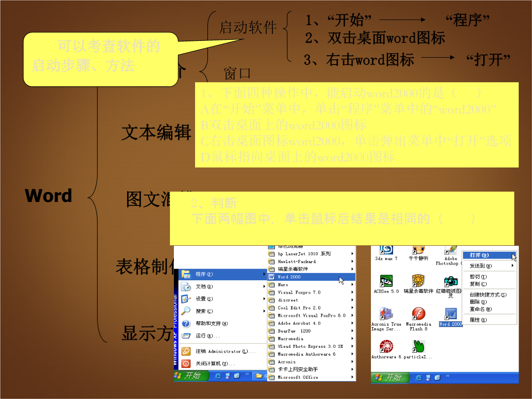This screenshot has width=532, height=399.
Task: Click 关闭计算机(U)... in Start menu
Action: tap(223, 364)
